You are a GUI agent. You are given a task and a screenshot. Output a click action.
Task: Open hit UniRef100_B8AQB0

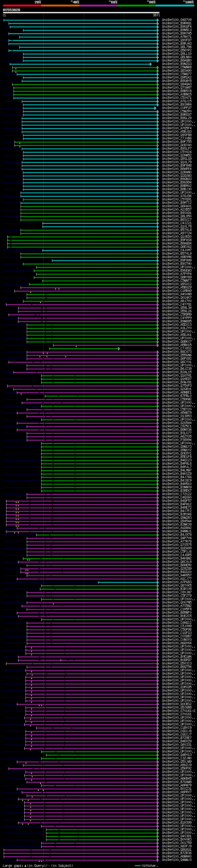click(177, 61)
